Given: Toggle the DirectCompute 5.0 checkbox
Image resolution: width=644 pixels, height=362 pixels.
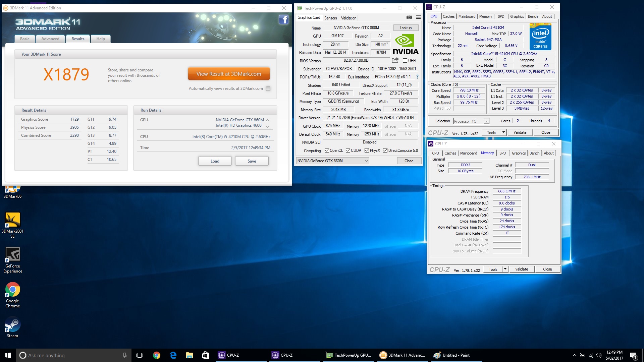Looking at the screenshot, I should pos(385,150).
